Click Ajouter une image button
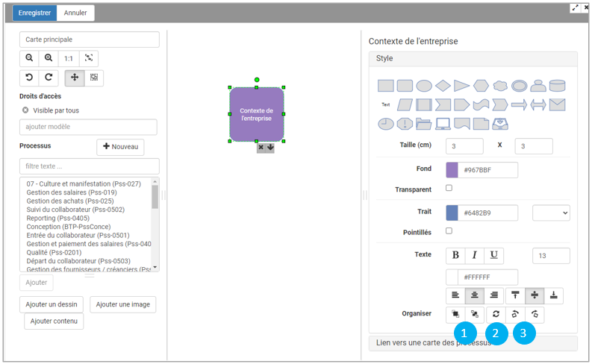592x364 pixels. (122, 304)
